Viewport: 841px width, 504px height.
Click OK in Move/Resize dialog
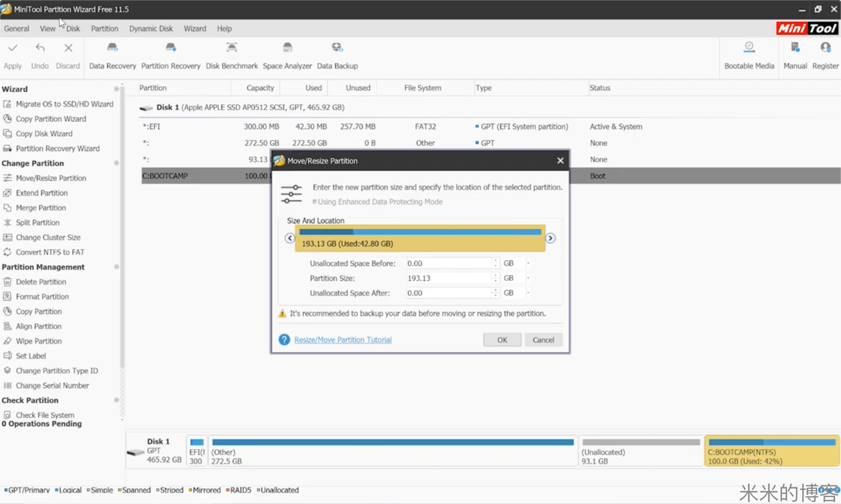tap(502, 340)
